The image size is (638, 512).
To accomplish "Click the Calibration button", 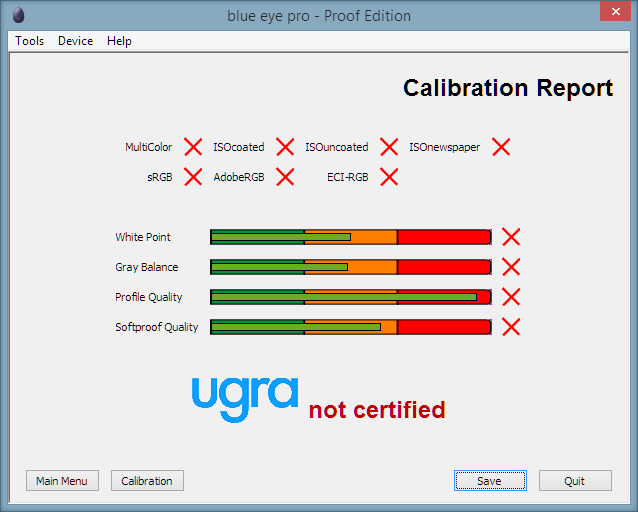I will pyautogui.click(x=147, y=481).
